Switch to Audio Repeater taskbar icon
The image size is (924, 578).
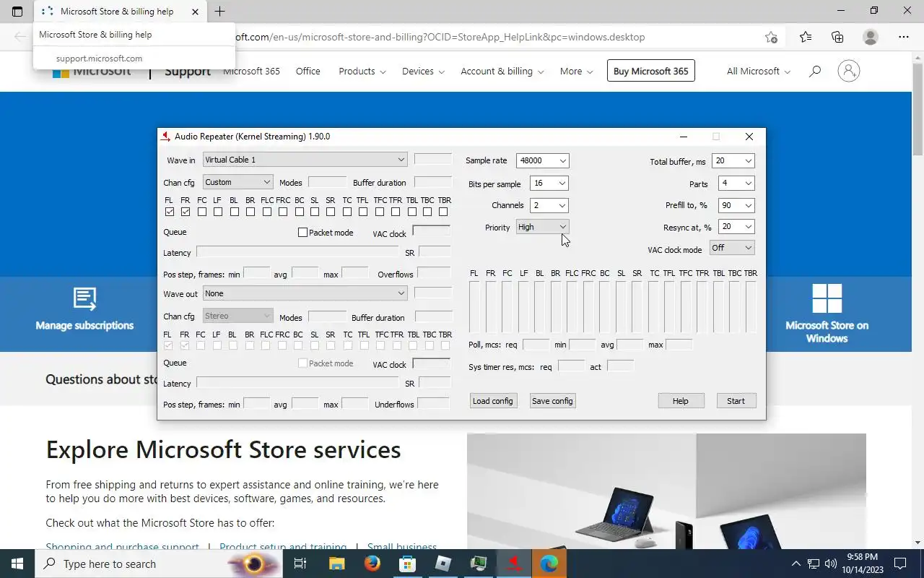[514, 564]
